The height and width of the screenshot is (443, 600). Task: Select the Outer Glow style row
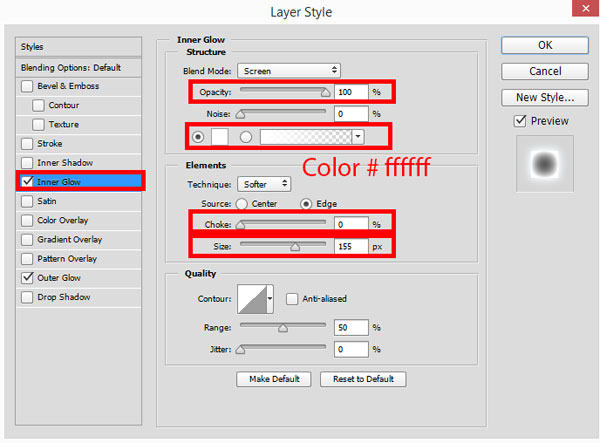tap(78, 278)
